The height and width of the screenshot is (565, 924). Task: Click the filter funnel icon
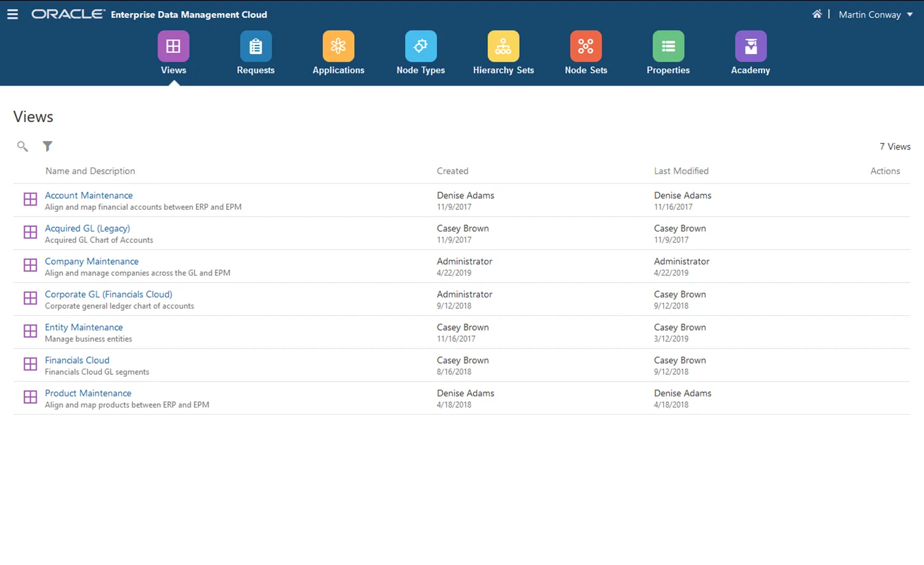47,146
